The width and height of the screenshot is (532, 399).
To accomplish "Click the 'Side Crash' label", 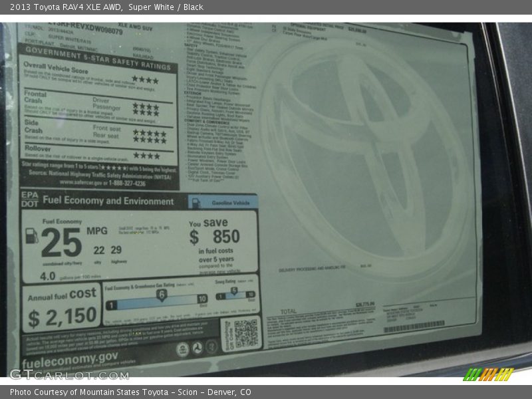I will pyautogui.click(x=33, y=126).
